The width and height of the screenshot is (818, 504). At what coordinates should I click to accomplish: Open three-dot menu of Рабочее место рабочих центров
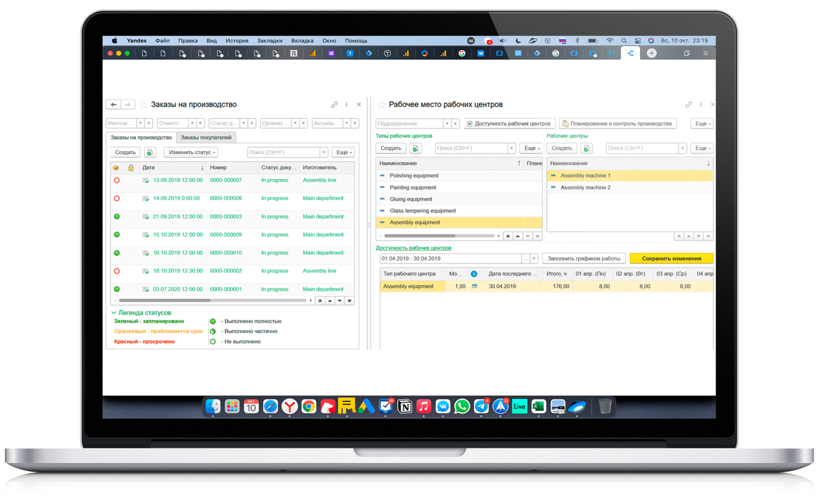click(x=701, y=105)
